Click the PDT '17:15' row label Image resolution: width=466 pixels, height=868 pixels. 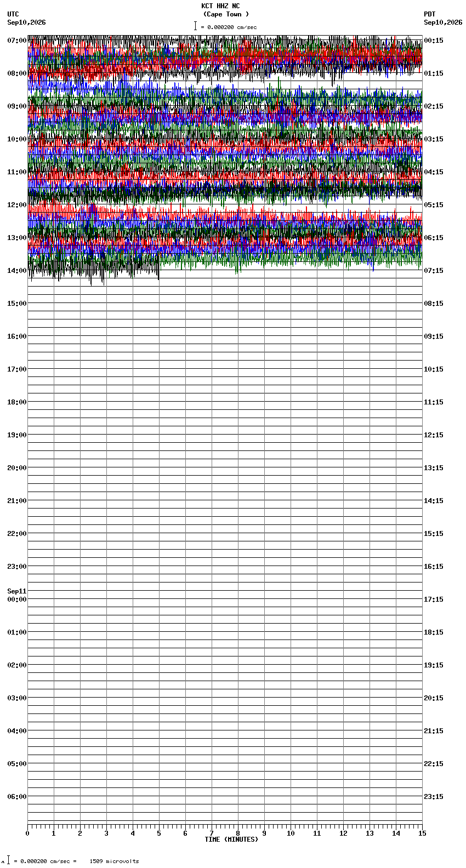[434, 599]
